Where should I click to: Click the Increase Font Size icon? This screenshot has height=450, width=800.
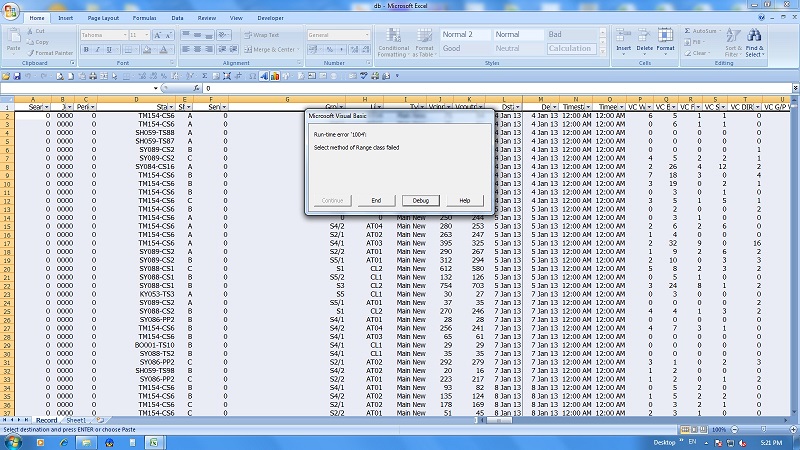tap(157, 35)
